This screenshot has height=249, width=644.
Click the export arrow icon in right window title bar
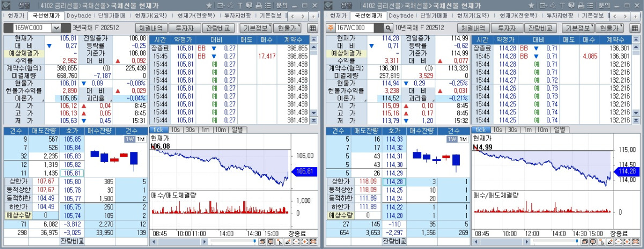point(544,5)
